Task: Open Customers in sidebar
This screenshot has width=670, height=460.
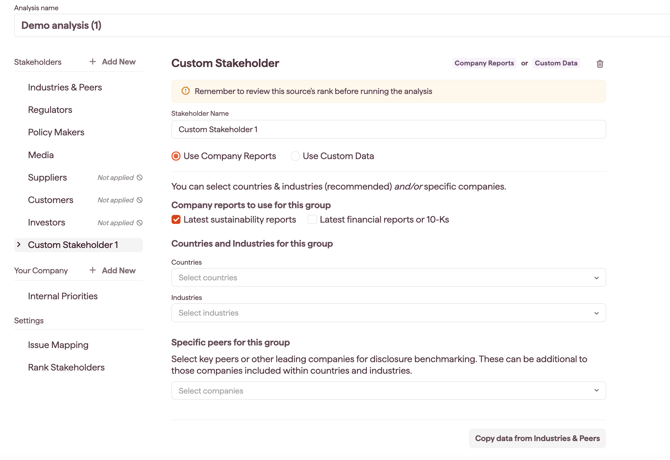Action: point(50,200)
